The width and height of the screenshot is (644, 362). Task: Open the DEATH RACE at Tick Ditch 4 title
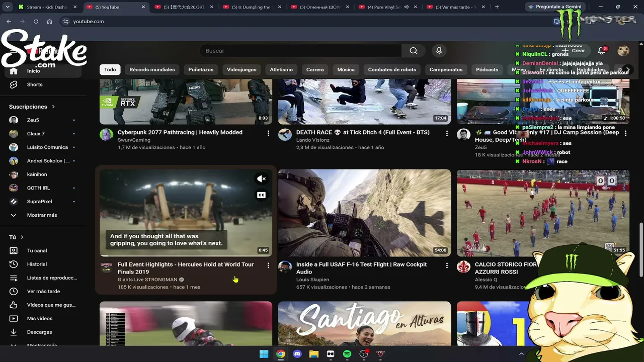tap(363, 132)
